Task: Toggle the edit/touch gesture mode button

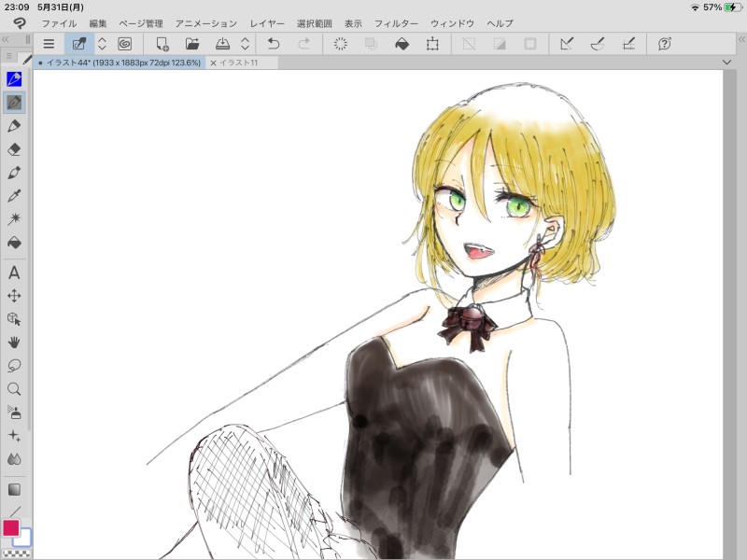Action: (79, 44)
